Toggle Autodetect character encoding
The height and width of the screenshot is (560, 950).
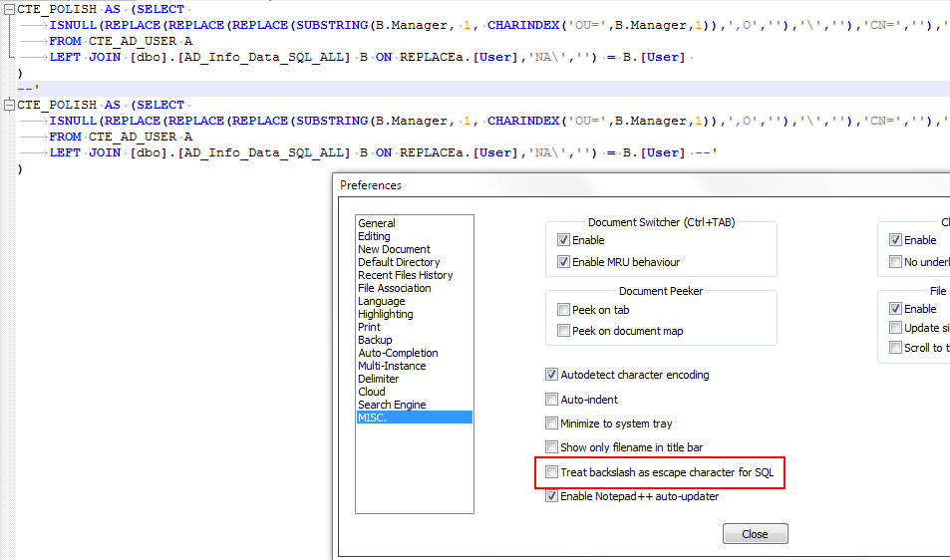(551, 374)
